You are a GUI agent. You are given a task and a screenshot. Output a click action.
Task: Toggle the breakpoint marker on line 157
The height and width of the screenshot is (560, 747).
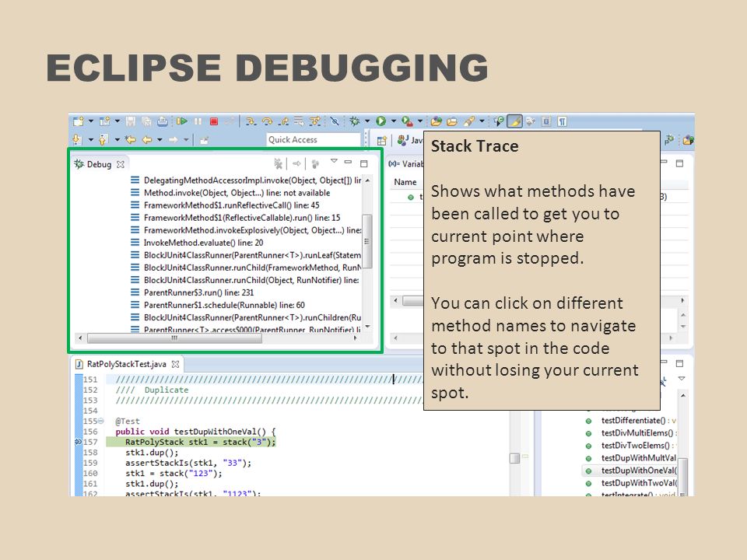tap(78, 442)
